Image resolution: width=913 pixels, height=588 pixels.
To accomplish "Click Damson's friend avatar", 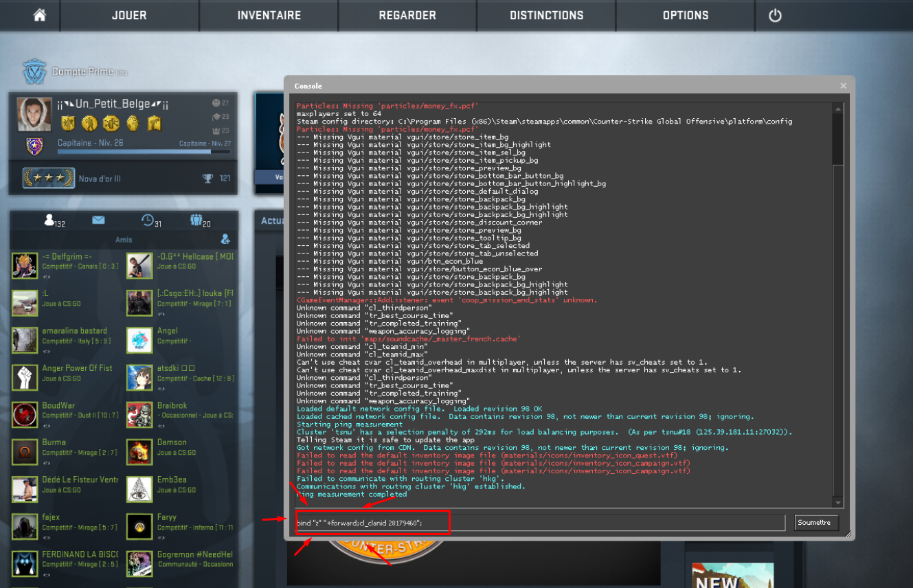I will point(139,452).
